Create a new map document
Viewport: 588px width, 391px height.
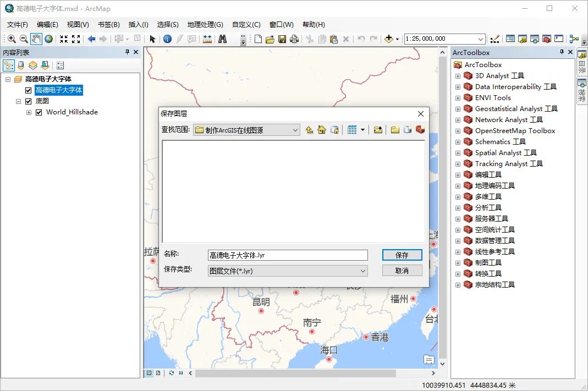tap(258, 38)
